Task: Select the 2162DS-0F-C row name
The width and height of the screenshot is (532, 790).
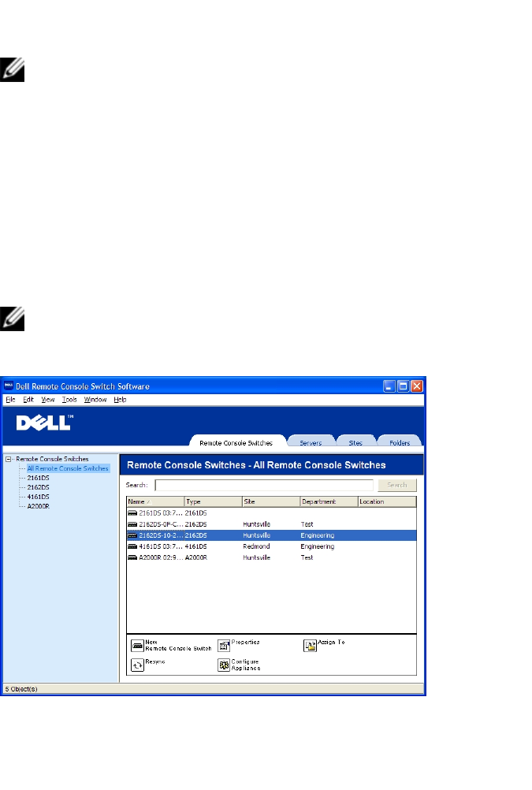Action: [x=161, y=524]
